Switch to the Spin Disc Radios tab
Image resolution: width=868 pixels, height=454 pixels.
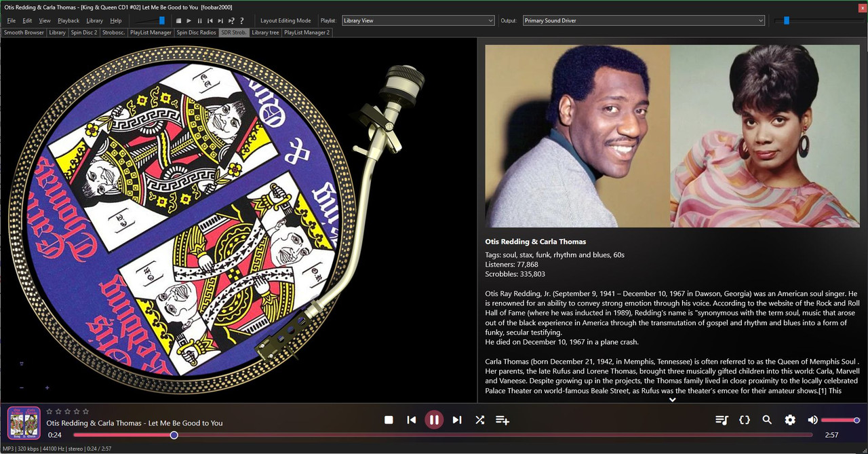click(x=197, y=32)
